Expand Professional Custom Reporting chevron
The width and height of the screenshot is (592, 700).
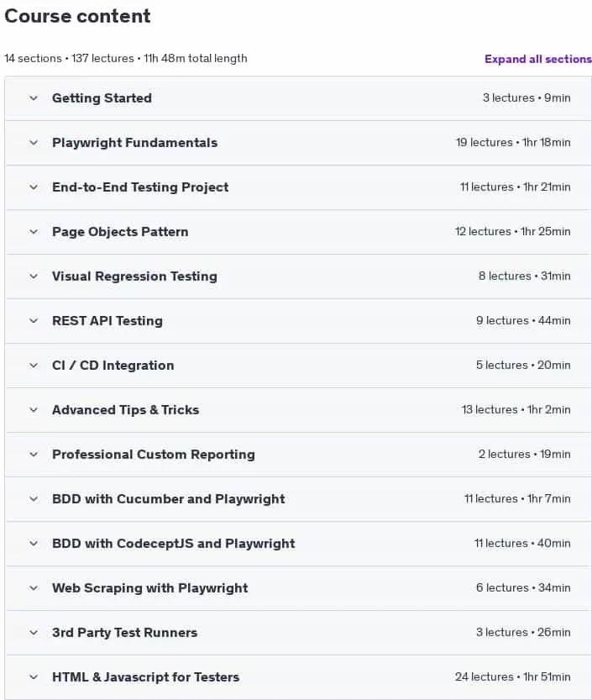(x=34, y=455)
